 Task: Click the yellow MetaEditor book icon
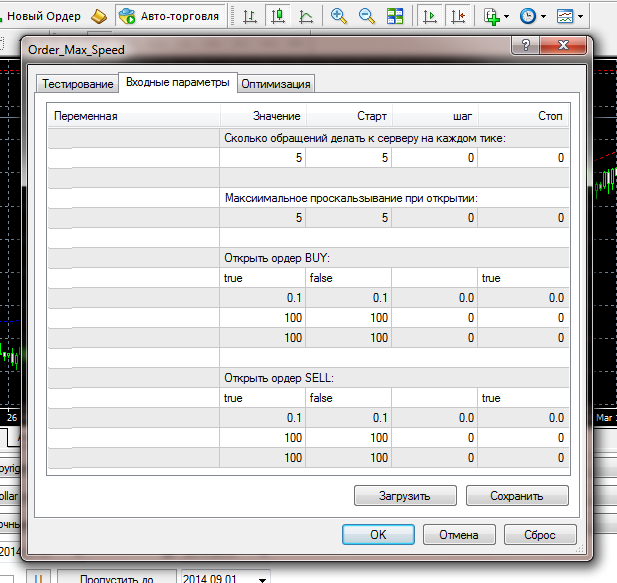[99, 17]
